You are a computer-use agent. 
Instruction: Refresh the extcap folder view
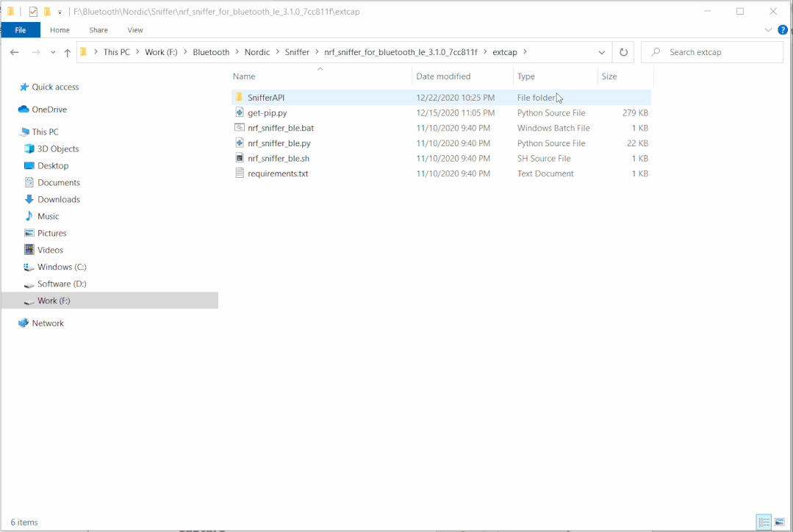623,52
